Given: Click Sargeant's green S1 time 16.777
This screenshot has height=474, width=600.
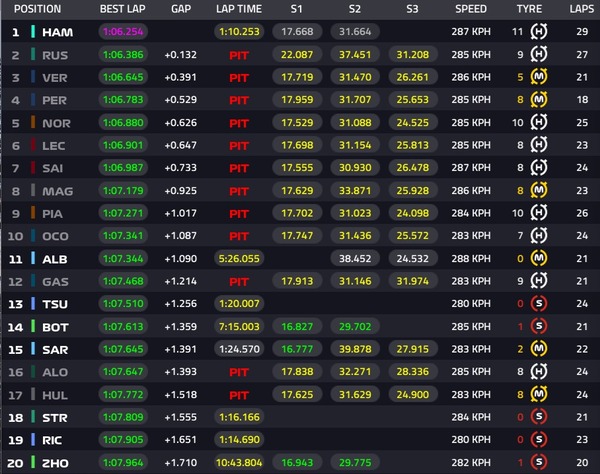Looking at the screenshot, I should (x=297, y=349).
